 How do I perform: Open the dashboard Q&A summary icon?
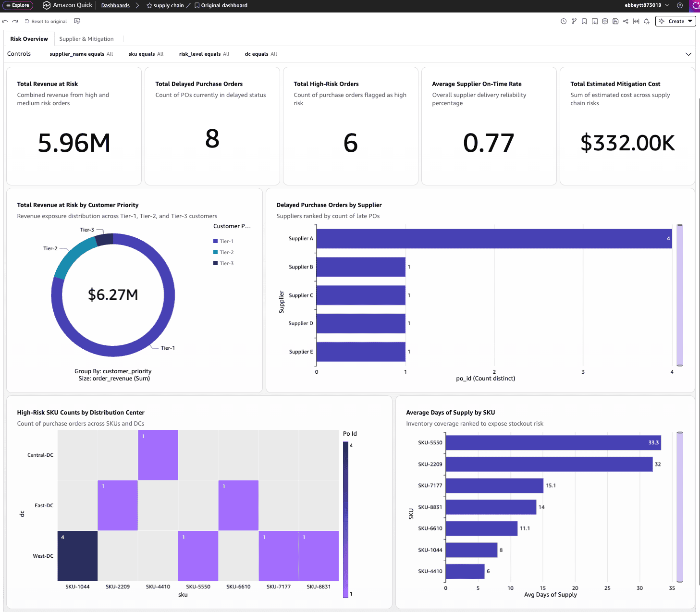[x=77, y=22]
